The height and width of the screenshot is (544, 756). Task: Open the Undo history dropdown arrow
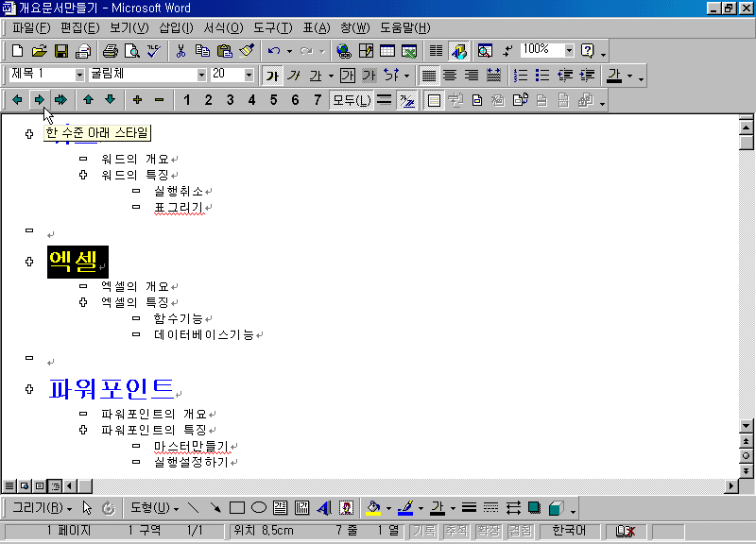click(289, 51)
